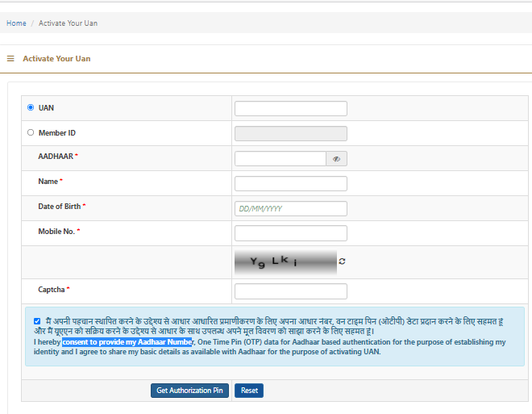Click the Reset button
This screenshot has width=532, height=414.
tap(249, 391)
